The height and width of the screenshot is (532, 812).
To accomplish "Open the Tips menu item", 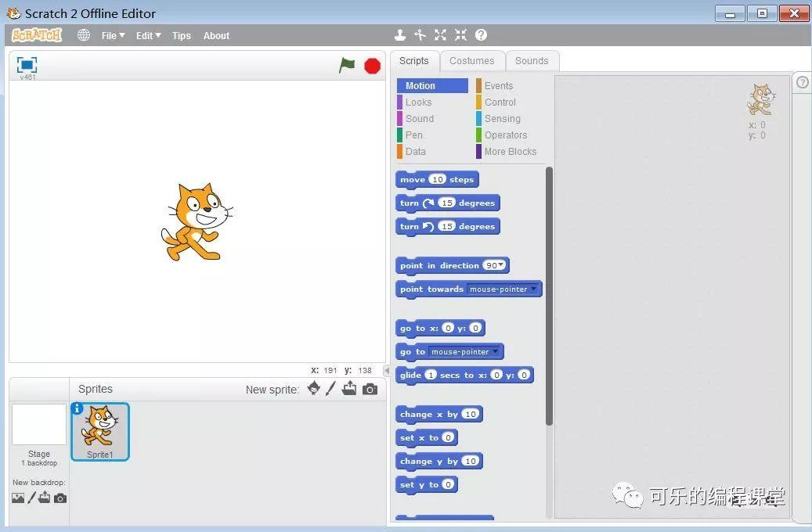I will (x=181, y=36).
